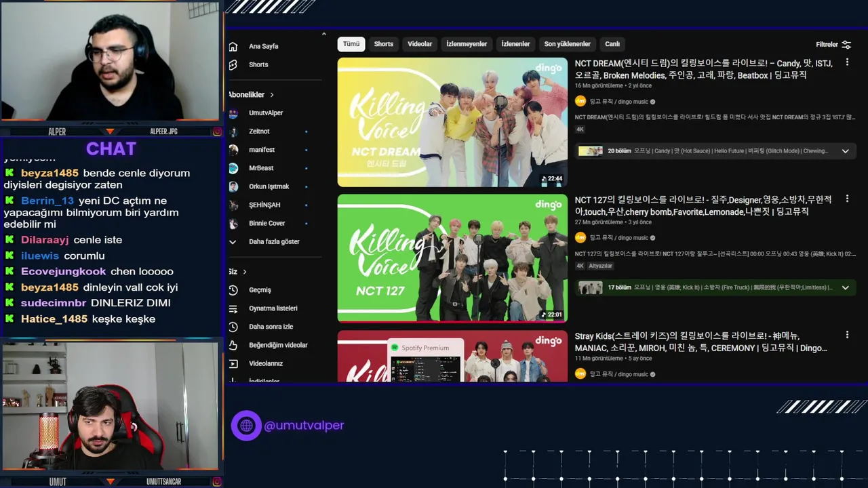Viewport: 868px width, 488px height.
Task: Click chat username Ecovejungkook
Action: (63, 272)
